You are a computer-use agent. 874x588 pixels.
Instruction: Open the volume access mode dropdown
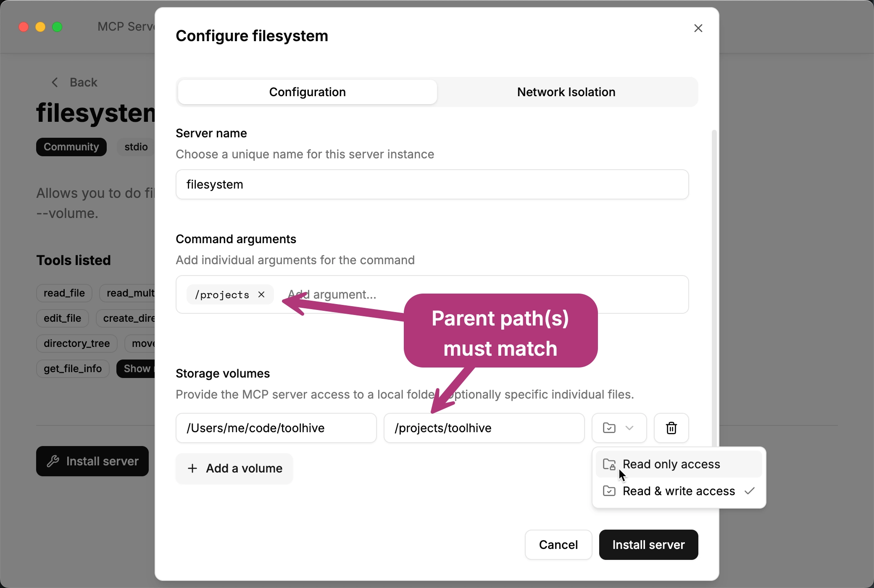619,428
